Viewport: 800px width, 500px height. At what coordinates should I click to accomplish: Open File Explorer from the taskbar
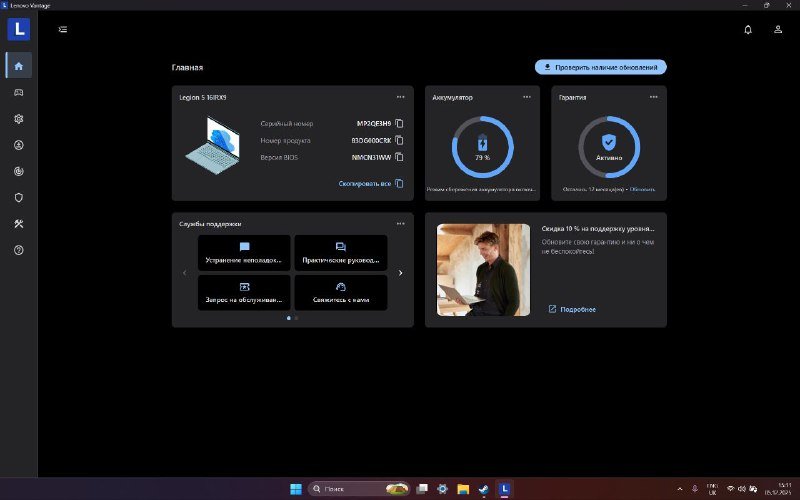coord(463,489)
